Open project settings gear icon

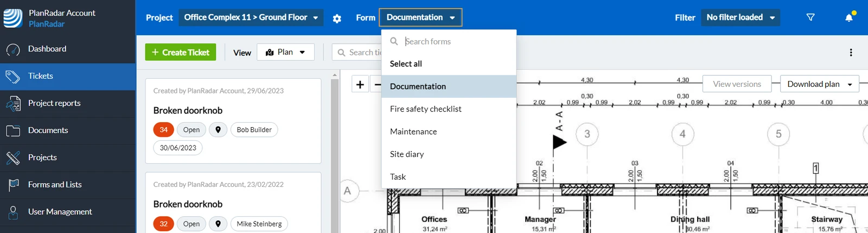[x=337, y=18]
